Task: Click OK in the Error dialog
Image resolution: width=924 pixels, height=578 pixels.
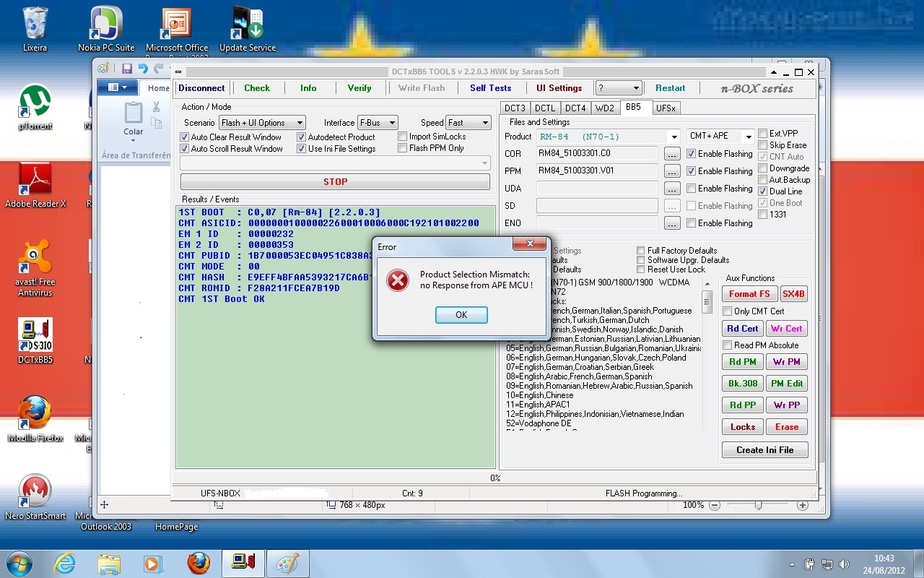Action: pyautogui.click(x=461, y=315)
